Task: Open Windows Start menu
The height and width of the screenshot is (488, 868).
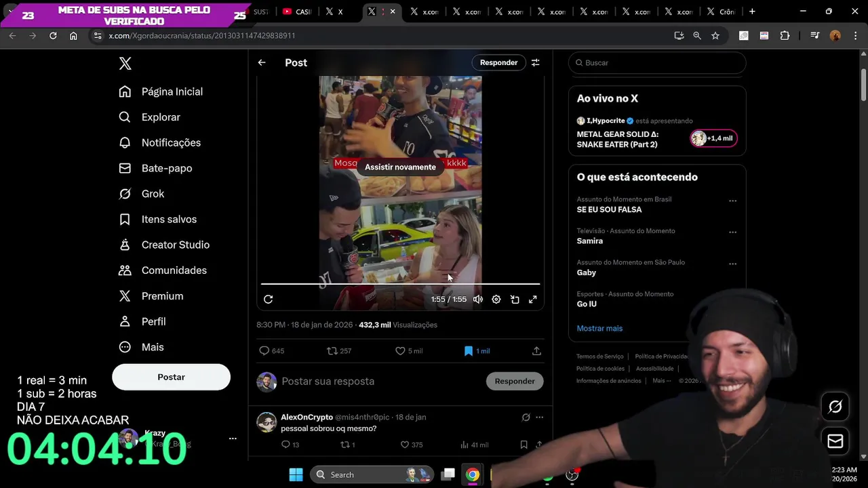Action: pyautogui.click(x=296, y=474)
